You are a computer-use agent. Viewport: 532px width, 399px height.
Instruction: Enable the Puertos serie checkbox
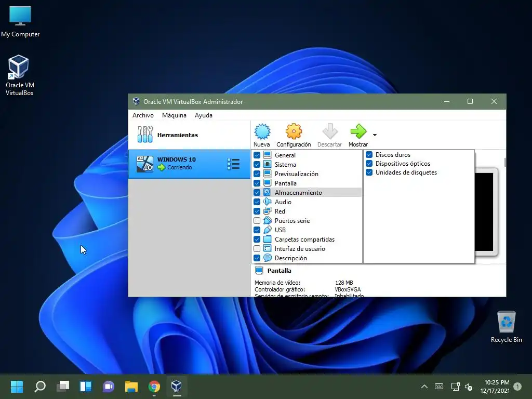pos(257,220)
